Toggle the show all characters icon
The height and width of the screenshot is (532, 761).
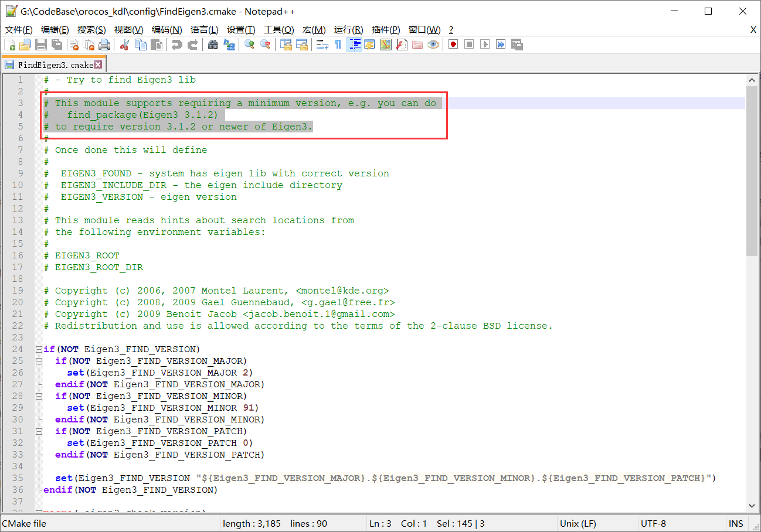click(x=338, y=44)
